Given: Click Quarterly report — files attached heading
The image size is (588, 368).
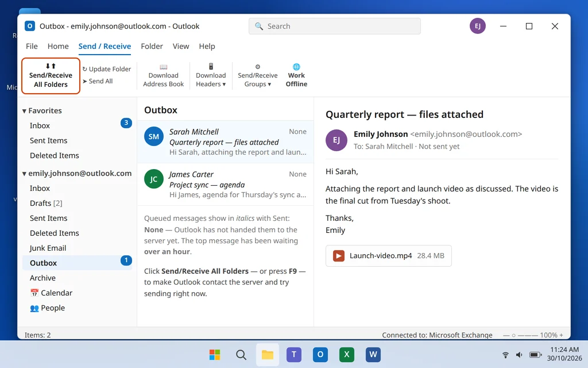Looking at the screenshot, I should click(x=404, y=114).
